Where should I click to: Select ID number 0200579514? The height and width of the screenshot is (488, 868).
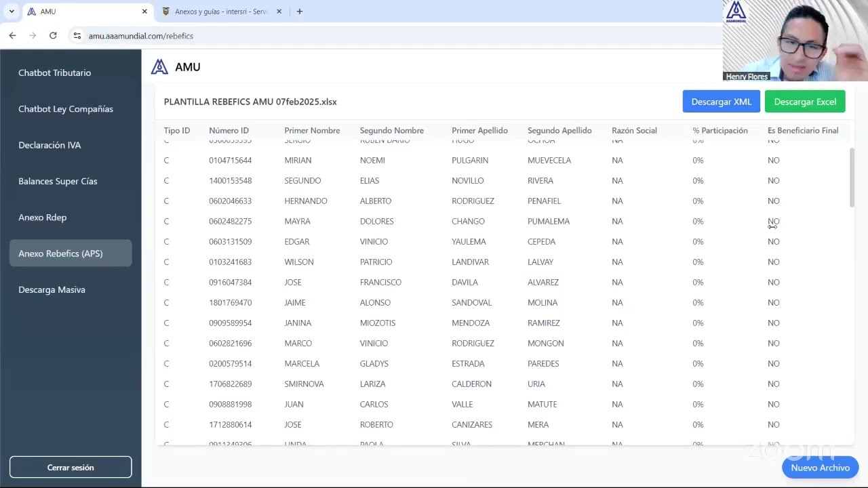pyautogui.click(x=230, y=363)
